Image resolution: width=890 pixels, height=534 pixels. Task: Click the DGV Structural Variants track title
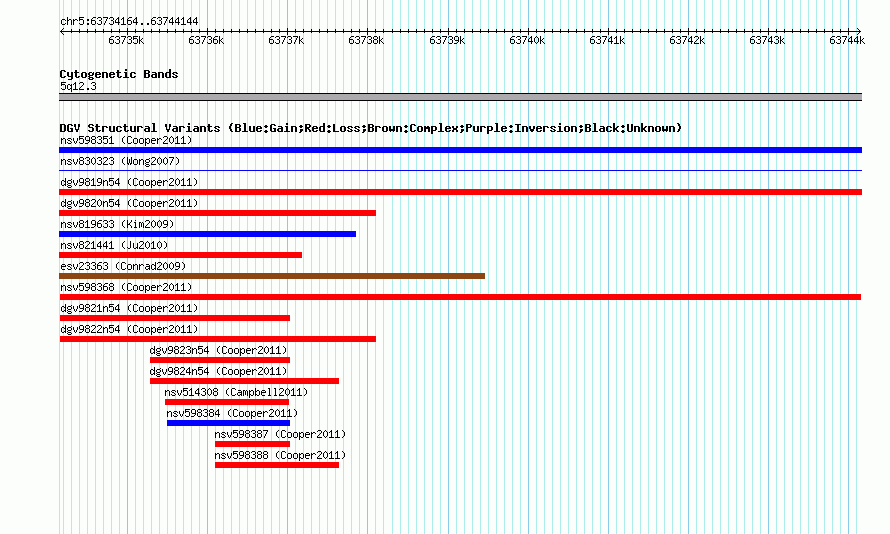tap(370, 128)
